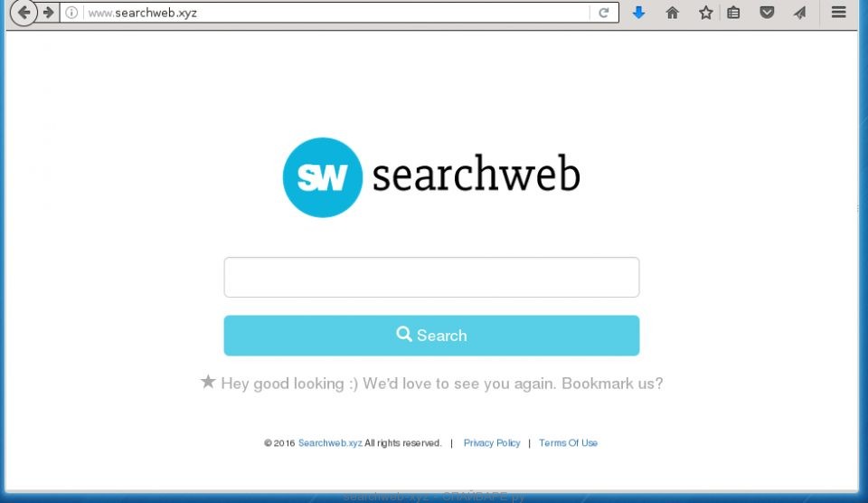Open the Searchweb.xyz footer link
The height and width of the screenshot is (503, 868).
point(330,442)
